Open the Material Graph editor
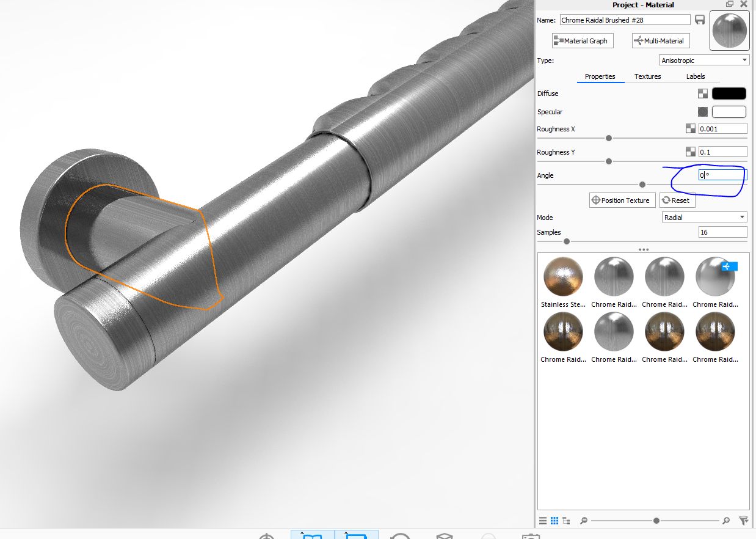 pyautogui.click(x=582, y=40)
